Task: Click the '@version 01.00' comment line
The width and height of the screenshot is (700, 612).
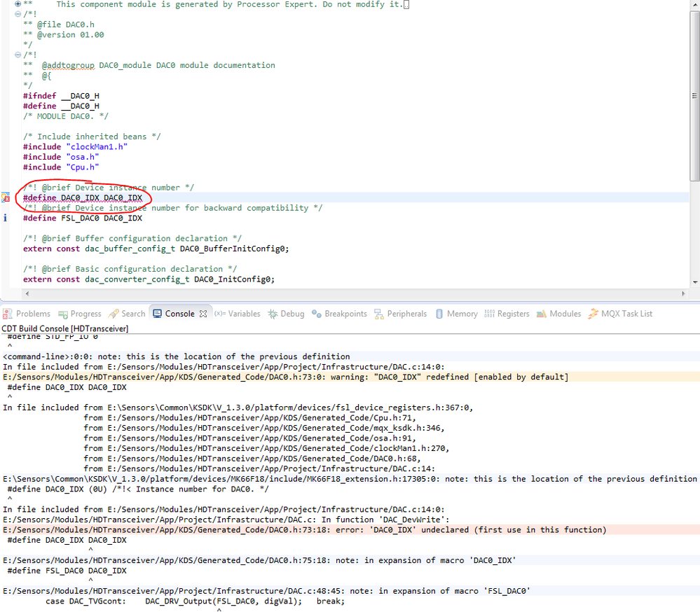Action: pos(64,35)
